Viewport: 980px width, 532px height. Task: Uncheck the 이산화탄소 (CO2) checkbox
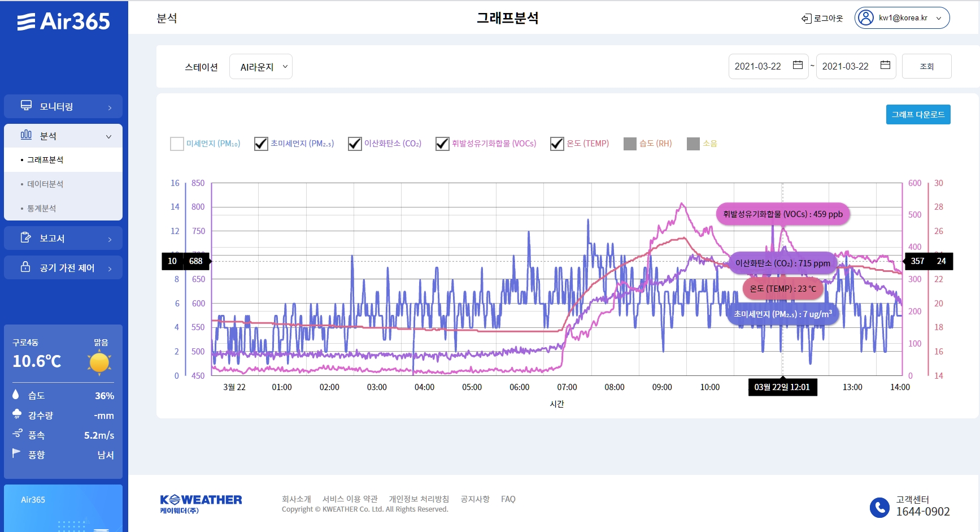point(355,144)
